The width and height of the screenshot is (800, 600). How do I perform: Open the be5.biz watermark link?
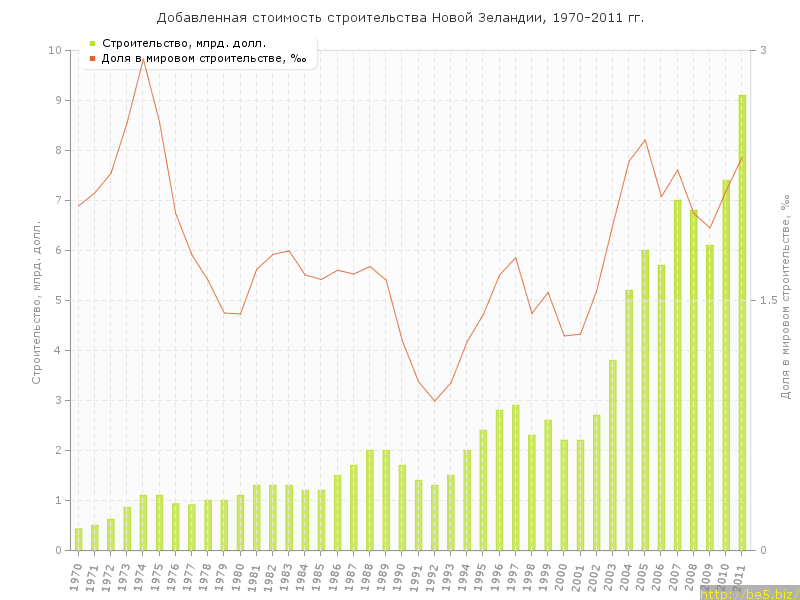[748, 593]
